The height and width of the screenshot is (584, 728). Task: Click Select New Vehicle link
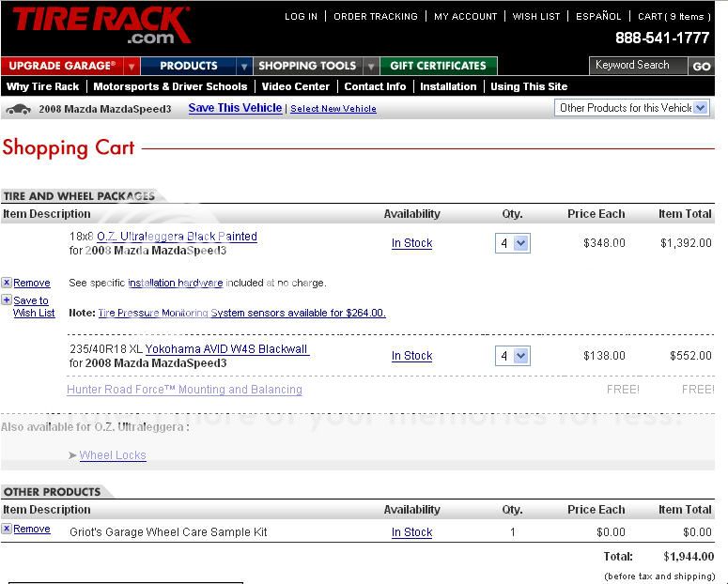pyautogui.click(x=333, y=109)
